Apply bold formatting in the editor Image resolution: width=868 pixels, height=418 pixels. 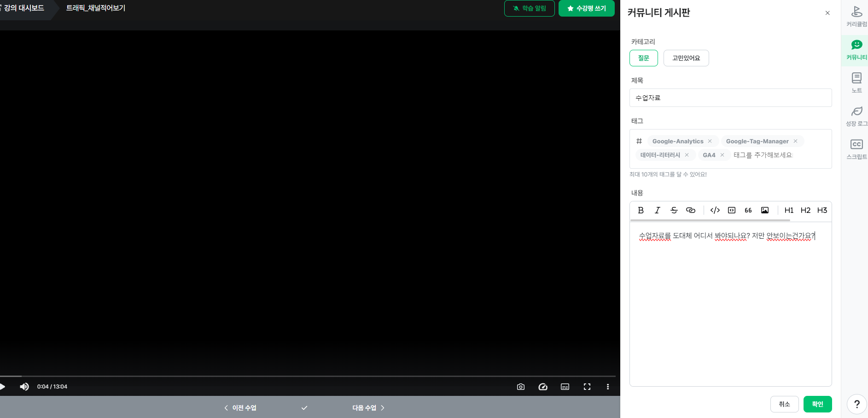[641, 210]
